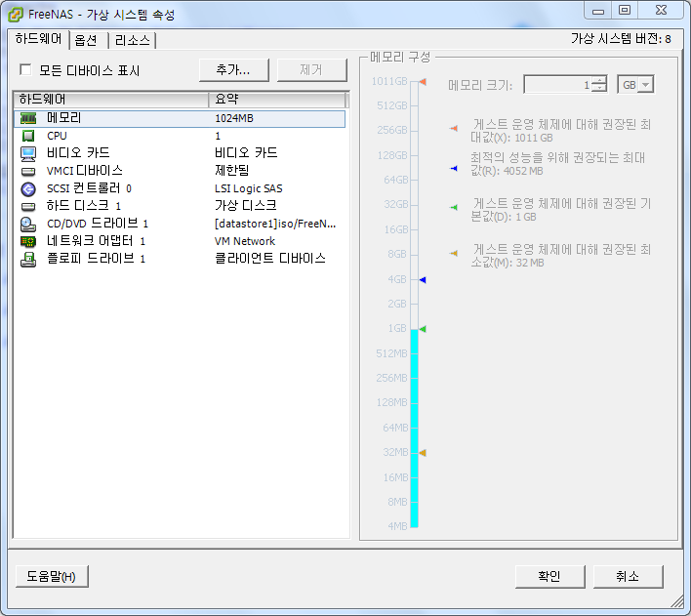
Task: Enable the 모든 디바이스 표시 checkbox
Action: click(25, 69)
